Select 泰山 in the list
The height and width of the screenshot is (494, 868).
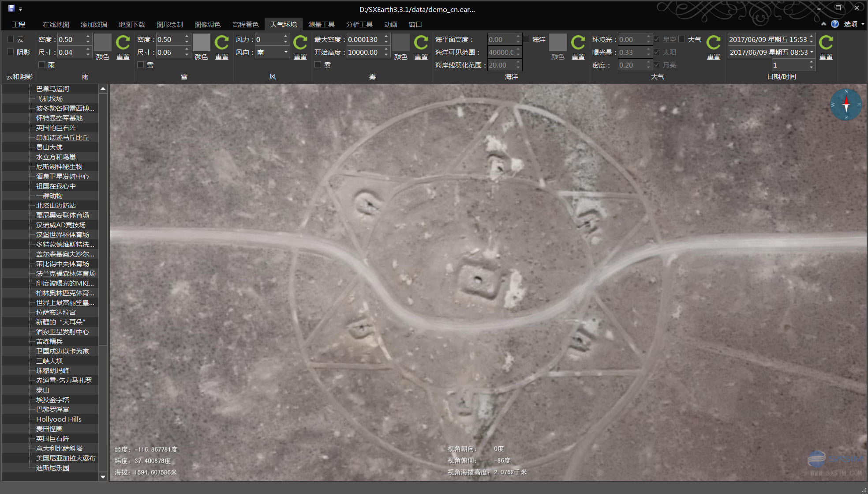pyautogui.click(x=43, y=390)
